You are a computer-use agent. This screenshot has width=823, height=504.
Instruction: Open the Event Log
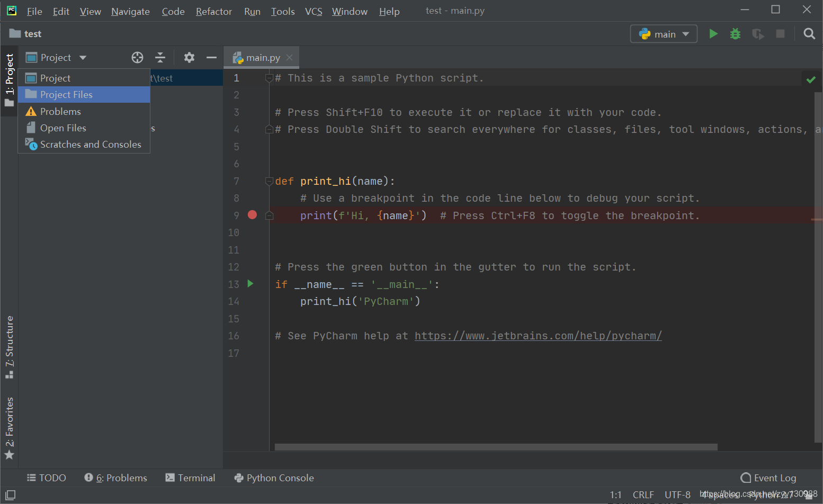pos(768,478)
